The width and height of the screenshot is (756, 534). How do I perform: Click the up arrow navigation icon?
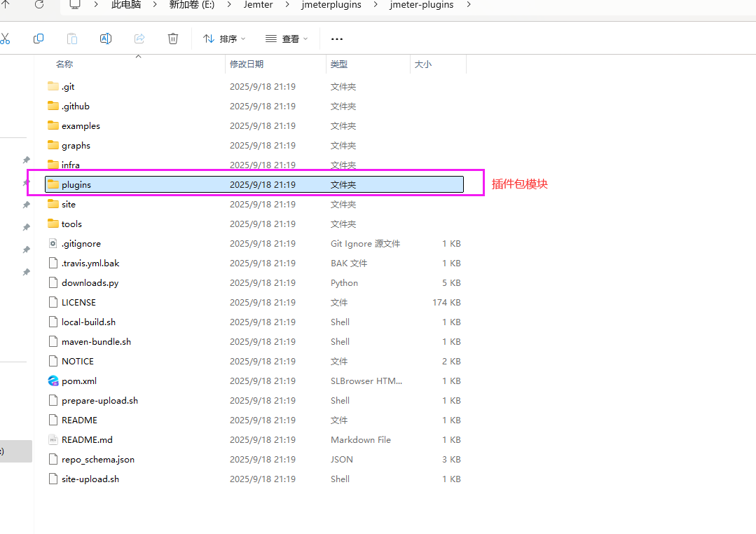pos(6,4)
